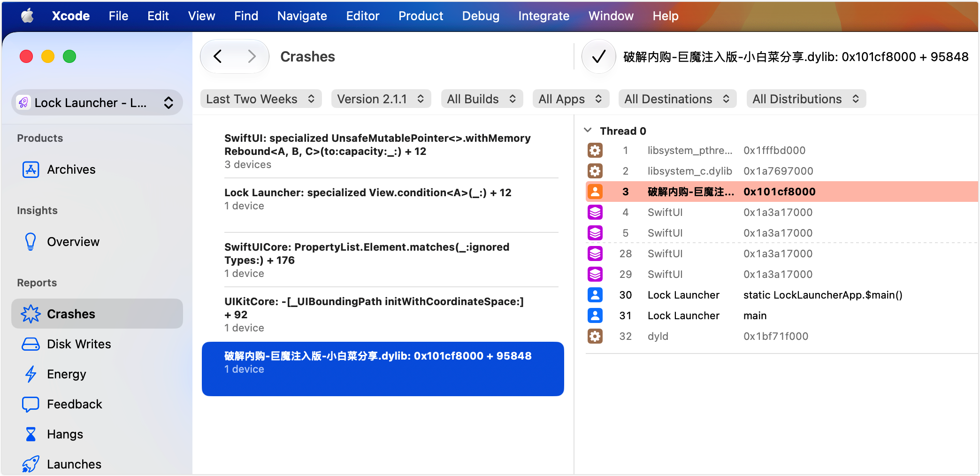Click the Hangs hourglass icon
This screenshot has width=980, height=476.
coord(31,434)
